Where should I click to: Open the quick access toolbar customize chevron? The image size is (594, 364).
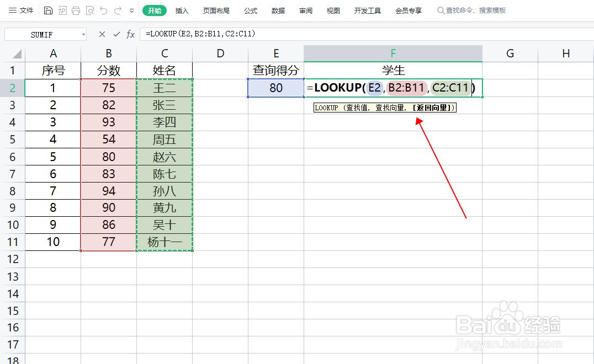[x=131, y=10]
